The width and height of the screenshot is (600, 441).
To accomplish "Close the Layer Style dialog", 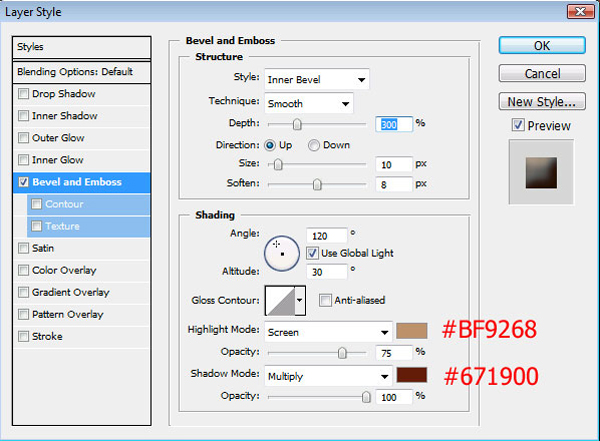I will (x=580, y=11).
